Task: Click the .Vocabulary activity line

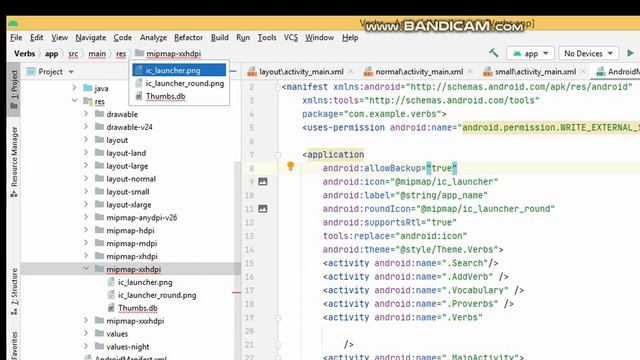Action: (423, 290)
